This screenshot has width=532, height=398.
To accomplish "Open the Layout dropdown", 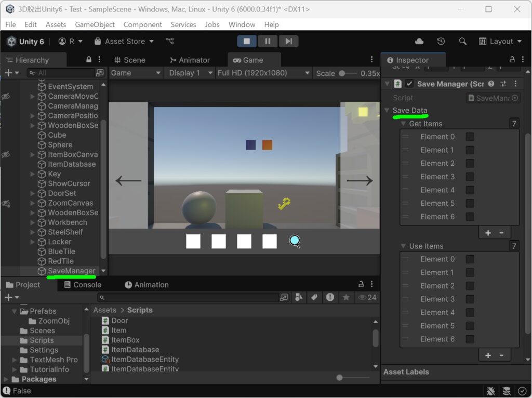I will [x=500, y=42].
